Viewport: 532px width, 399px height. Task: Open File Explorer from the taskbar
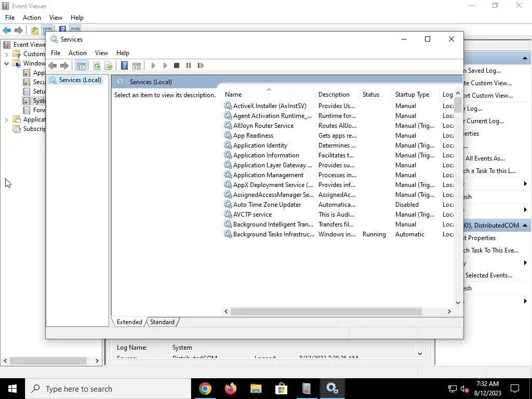(x=256, y=389)
